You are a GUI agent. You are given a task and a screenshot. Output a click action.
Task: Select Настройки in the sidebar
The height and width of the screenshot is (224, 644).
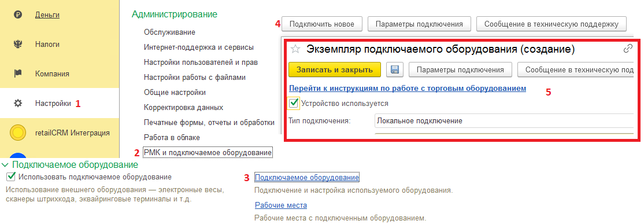point(53,103)
